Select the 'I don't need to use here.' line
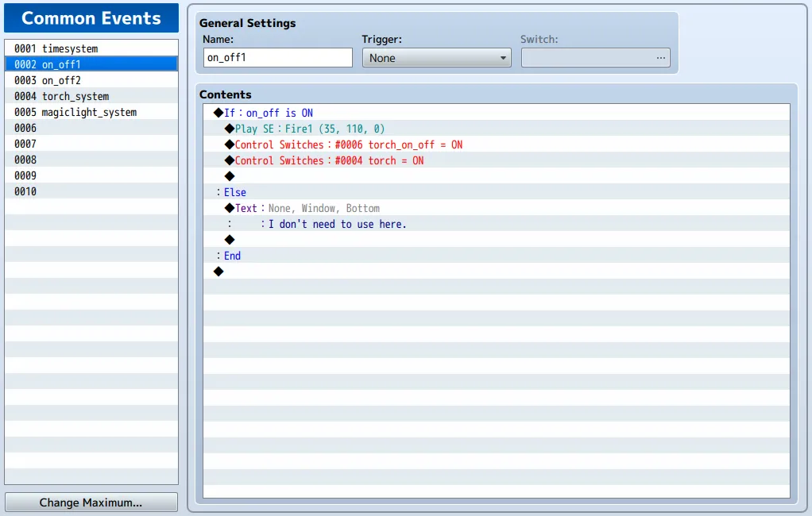Image resolution: width=812 pixels, height=516 pixels. click(496, 224)
